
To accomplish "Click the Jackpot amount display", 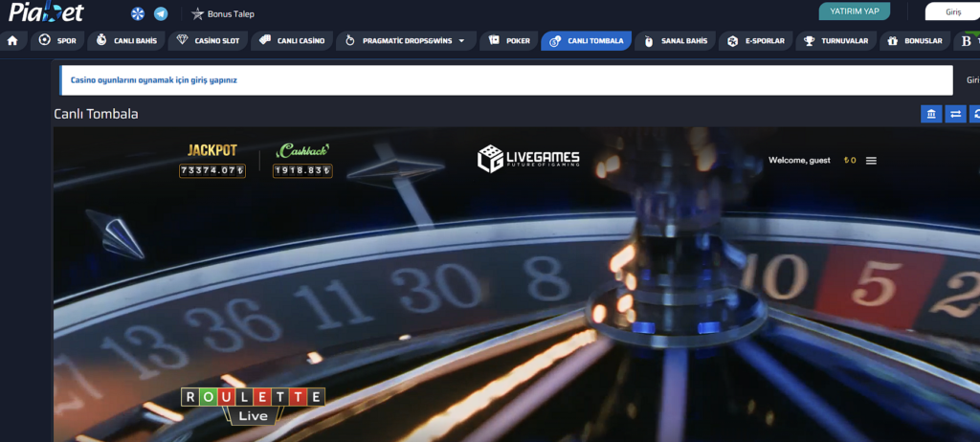I will pos(212,170).
